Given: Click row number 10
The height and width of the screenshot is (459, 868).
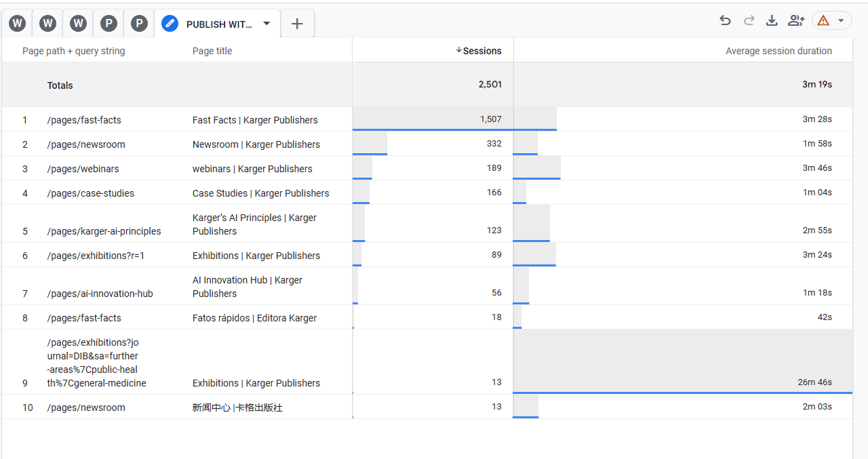Looking at the screenshot, I should pyautogui.click(x=27, y=407).
